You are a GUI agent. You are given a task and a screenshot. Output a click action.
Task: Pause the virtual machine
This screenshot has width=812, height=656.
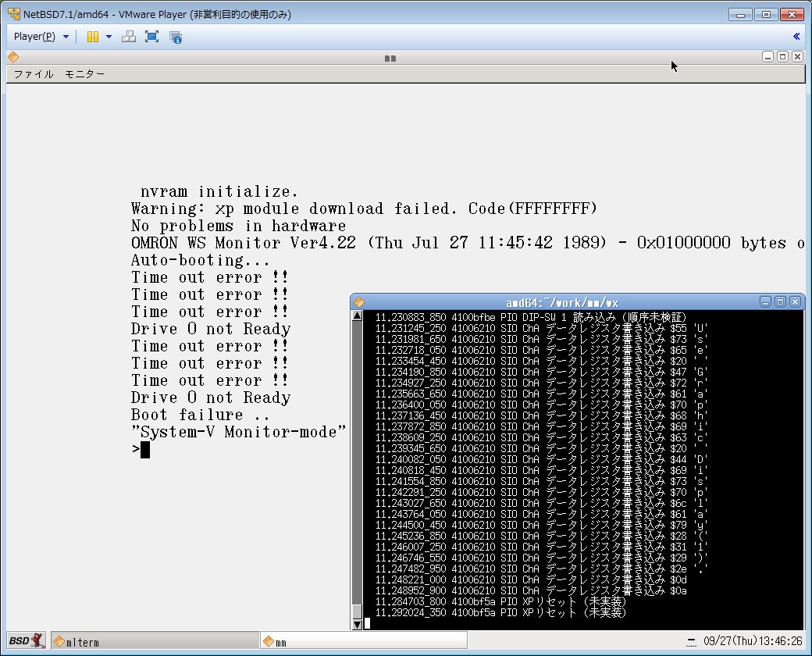pos(93,37)
